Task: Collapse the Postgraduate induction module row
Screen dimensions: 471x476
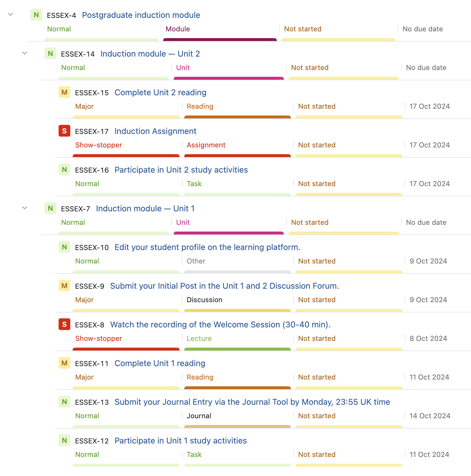Action: tap(11, 14)
